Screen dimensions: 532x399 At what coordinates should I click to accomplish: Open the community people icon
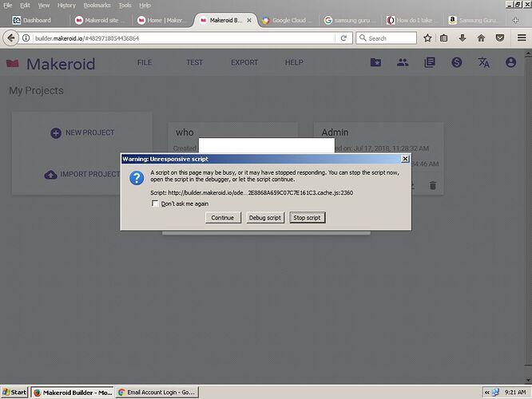click(x=403, y=63)
